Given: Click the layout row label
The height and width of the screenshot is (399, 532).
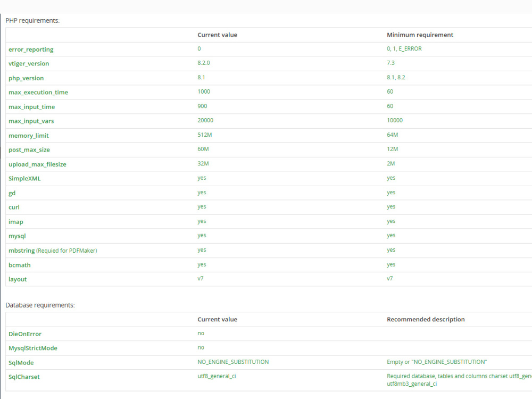Looking at the screenshot, I should click(18, 280).
